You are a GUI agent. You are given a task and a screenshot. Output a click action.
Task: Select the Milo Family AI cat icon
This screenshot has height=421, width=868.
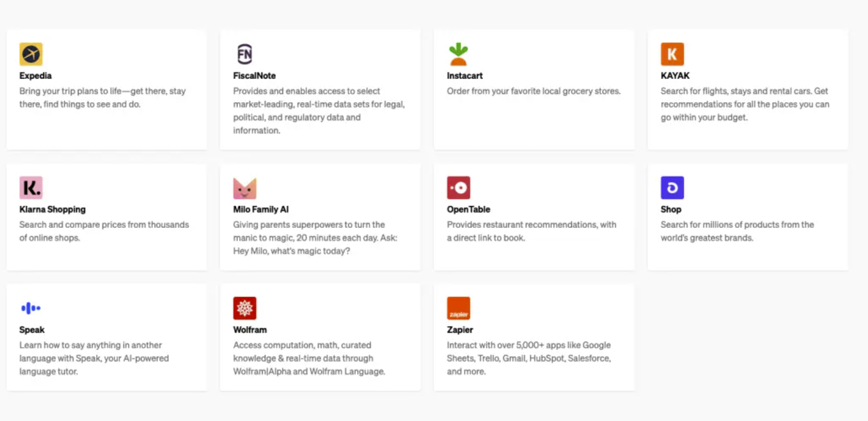(244, 188)
